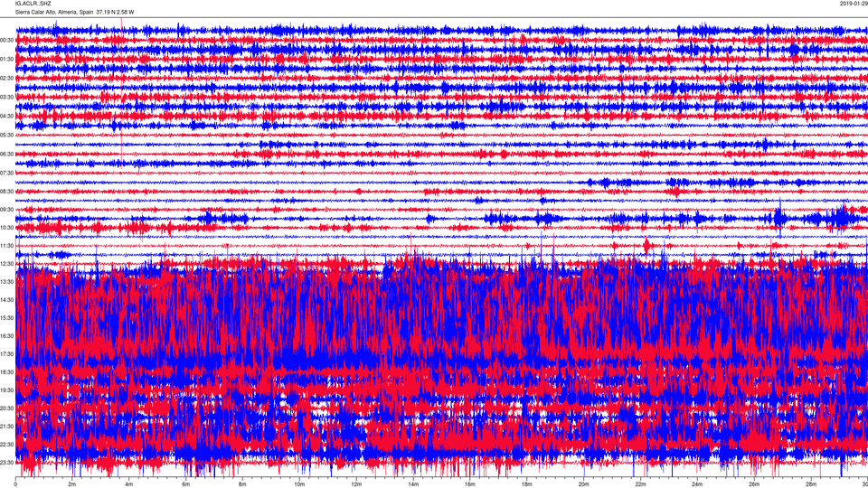Click the 14:30 time label

pos(6,300)
